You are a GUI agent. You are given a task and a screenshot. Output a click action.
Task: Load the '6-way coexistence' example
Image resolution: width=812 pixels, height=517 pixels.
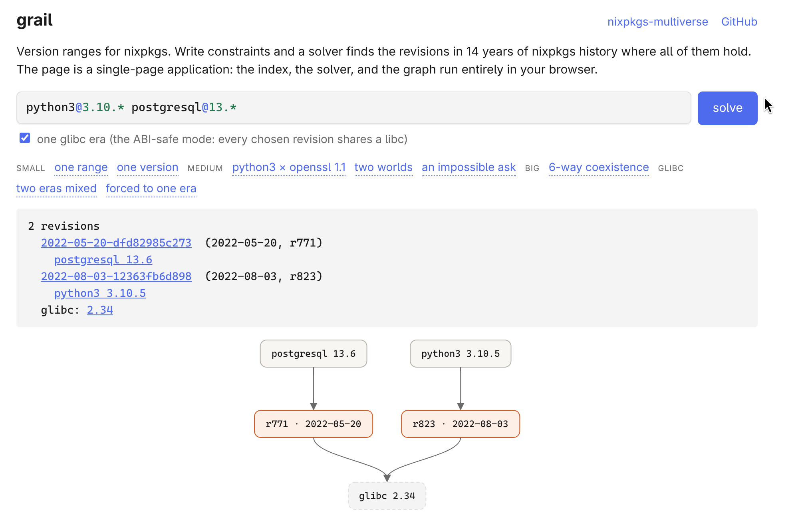pos(599,167)
